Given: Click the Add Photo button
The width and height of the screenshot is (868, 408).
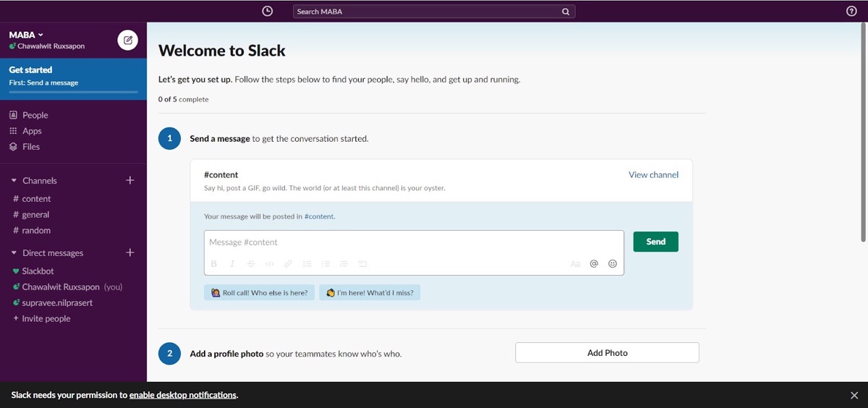Looking at the screenshot, I should pos(607,353).
